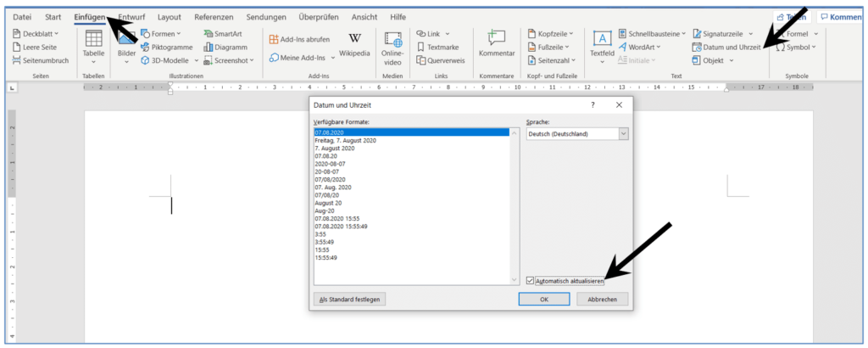Open the Symbol menu

point(796,47)
